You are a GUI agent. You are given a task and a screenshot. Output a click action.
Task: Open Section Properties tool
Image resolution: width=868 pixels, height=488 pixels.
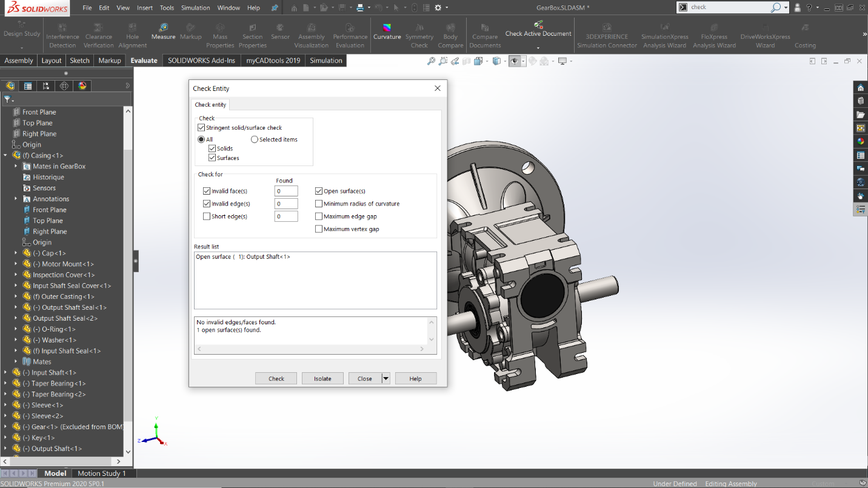(253, 36)
